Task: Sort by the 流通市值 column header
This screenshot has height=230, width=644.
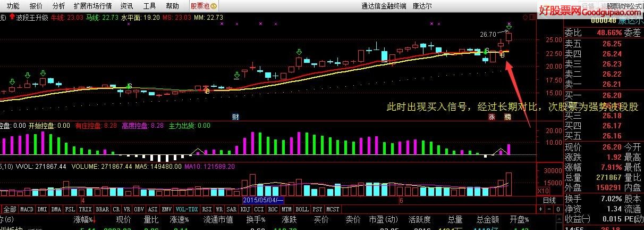Action: pos(218,219)
